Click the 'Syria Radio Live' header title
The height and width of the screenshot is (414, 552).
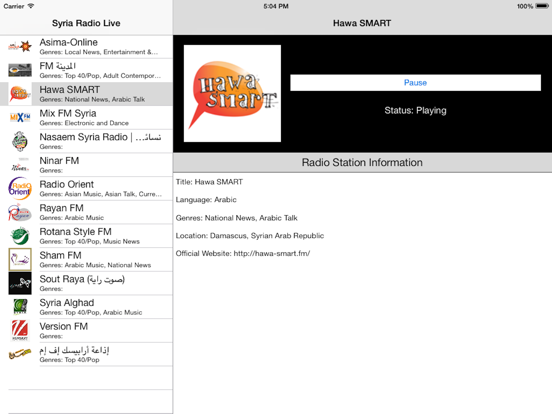(86, 23)
